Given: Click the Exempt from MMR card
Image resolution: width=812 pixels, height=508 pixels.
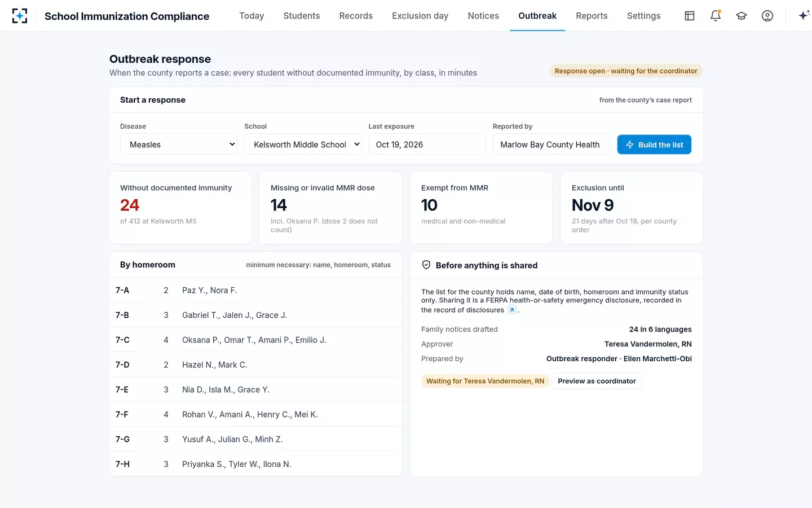Looking at the screenshot, I should pyautogui.click(x=481, y=208).
